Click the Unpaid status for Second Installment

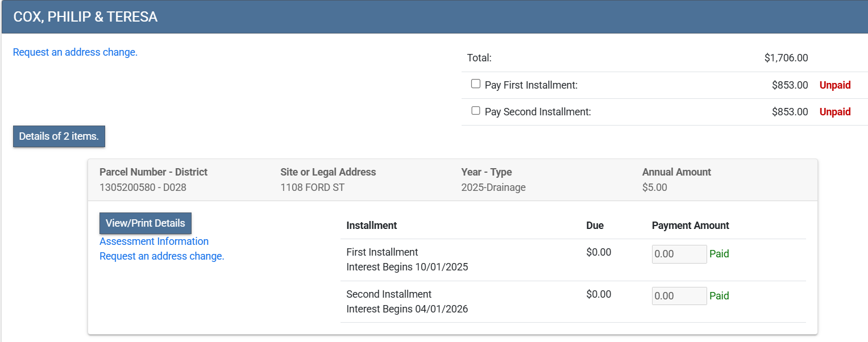click(x=834, y=112)
